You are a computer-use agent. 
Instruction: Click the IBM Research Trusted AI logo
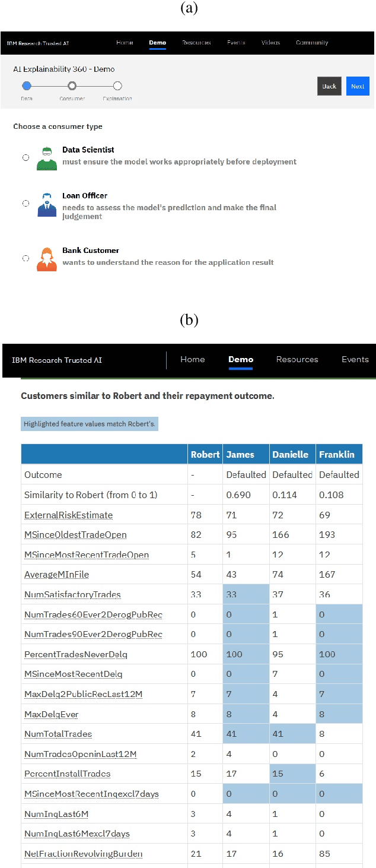(x=57, y=360)
